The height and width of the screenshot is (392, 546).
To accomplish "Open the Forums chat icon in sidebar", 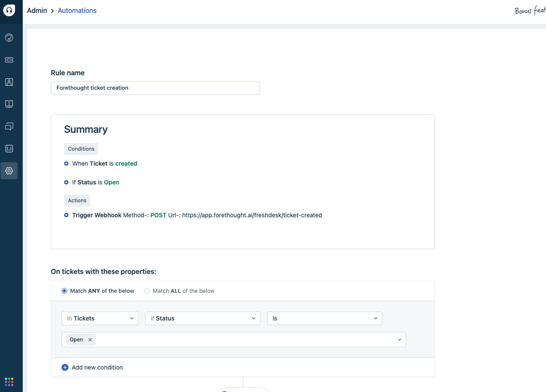I will click(x=9, y=126).
